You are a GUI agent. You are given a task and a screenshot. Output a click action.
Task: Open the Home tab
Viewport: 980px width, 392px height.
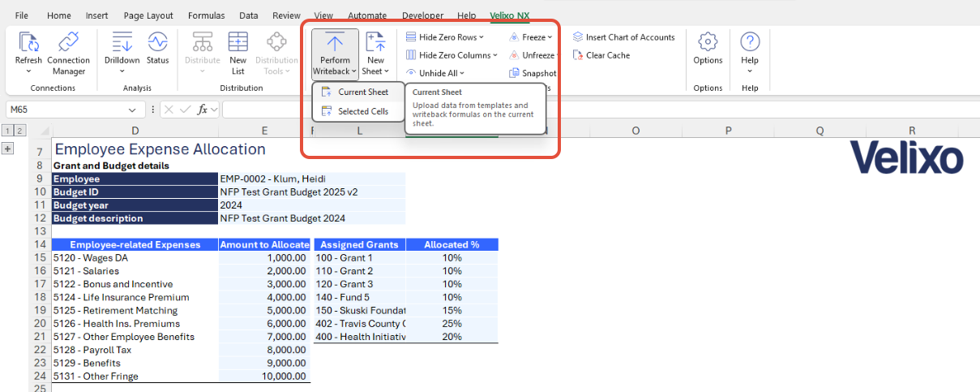tap(58, 15)
